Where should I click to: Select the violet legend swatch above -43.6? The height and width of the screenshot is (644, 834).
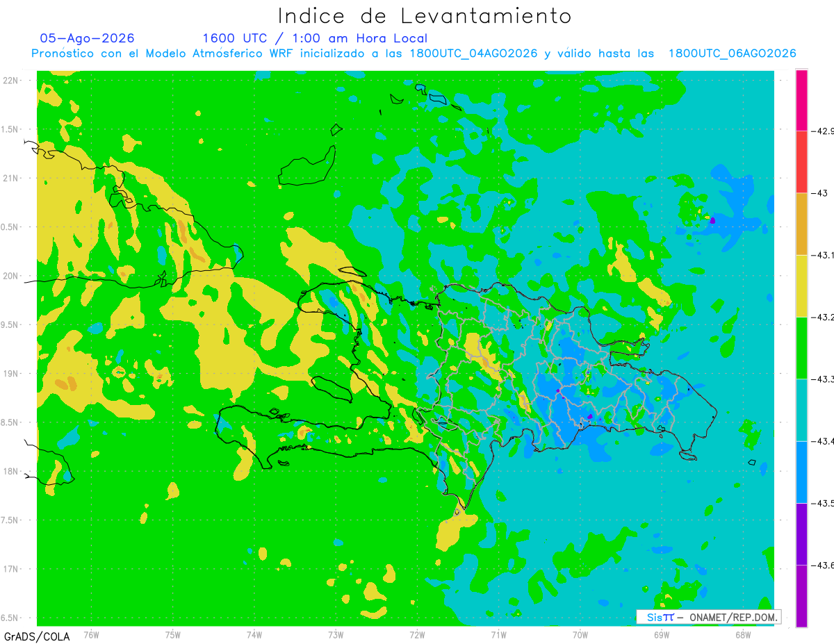tap(801, 534)
